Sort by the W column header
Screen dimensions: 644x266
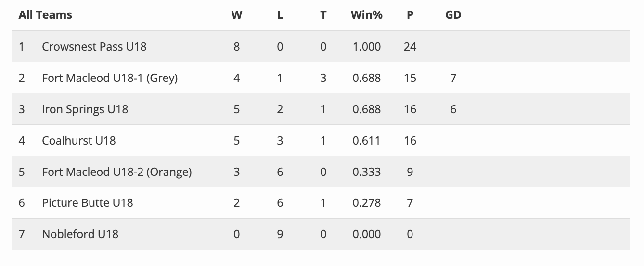click(236, 15)
